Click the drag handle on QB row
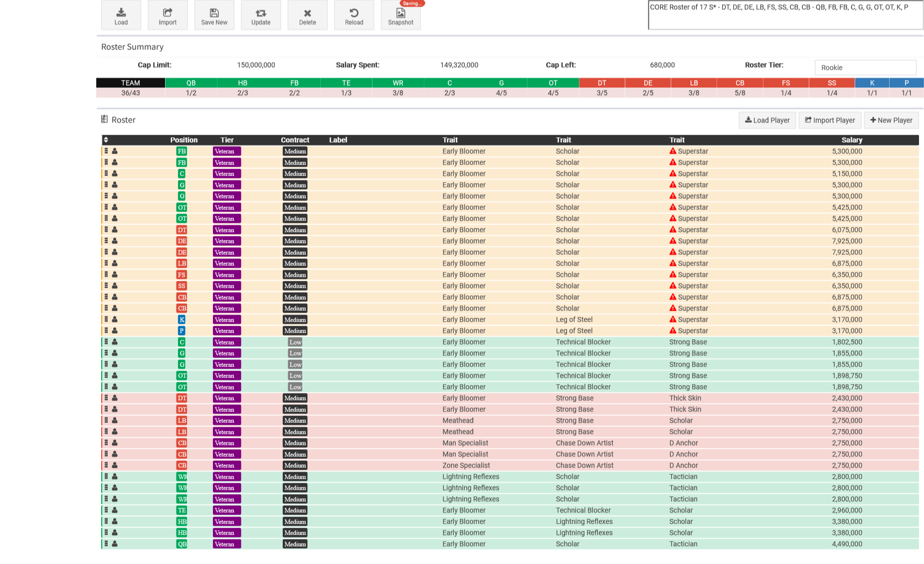The width and height of the screenshot is (924, 564). pyautogui.click(x=106, y=544)
